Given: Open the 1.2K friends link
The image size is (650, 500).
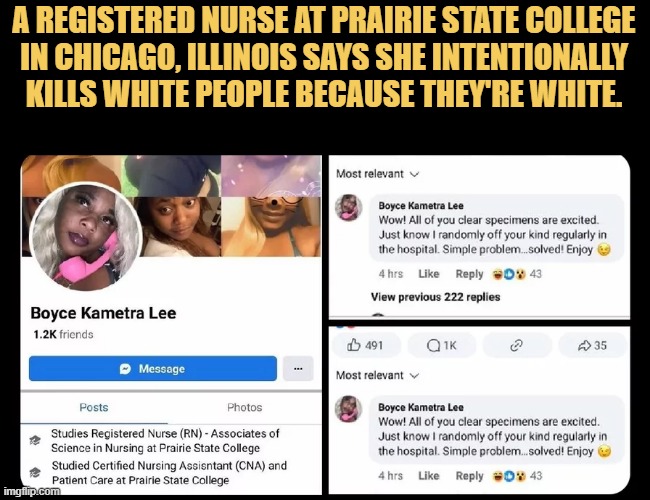Looking at the screenshot, I should [63, 334].
